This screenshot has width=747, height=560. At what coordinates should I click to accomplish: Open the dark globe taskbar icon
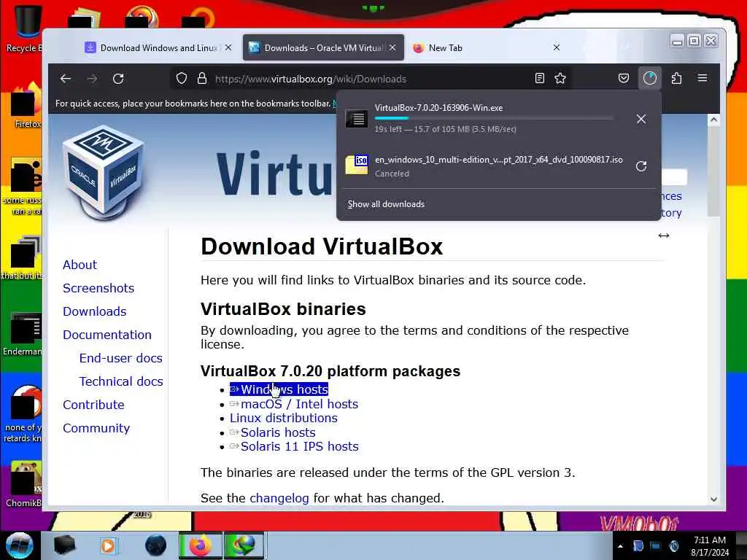pyautogui.click(x=155, y=545)
